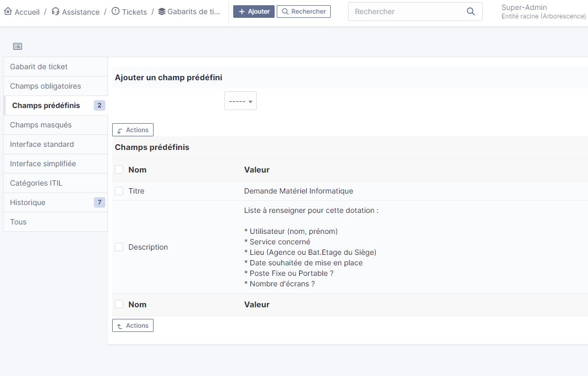The image size is (588, 376).
Task: Open the Tous tab in the sidebar
Action: click(x=18, y=222)
